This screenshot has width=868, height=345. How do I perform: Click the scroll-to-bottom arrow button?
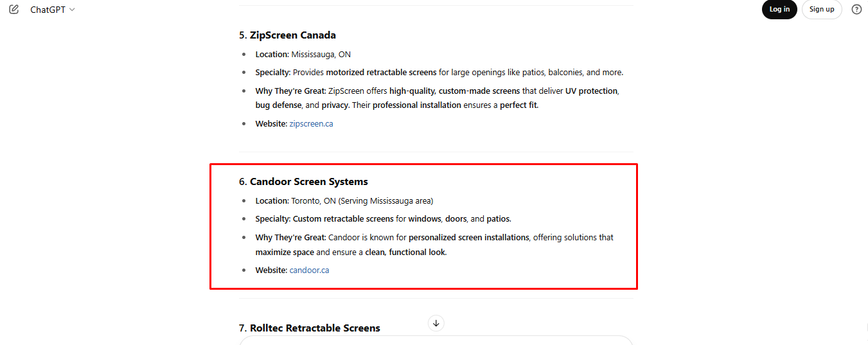(x=436, y=323)
